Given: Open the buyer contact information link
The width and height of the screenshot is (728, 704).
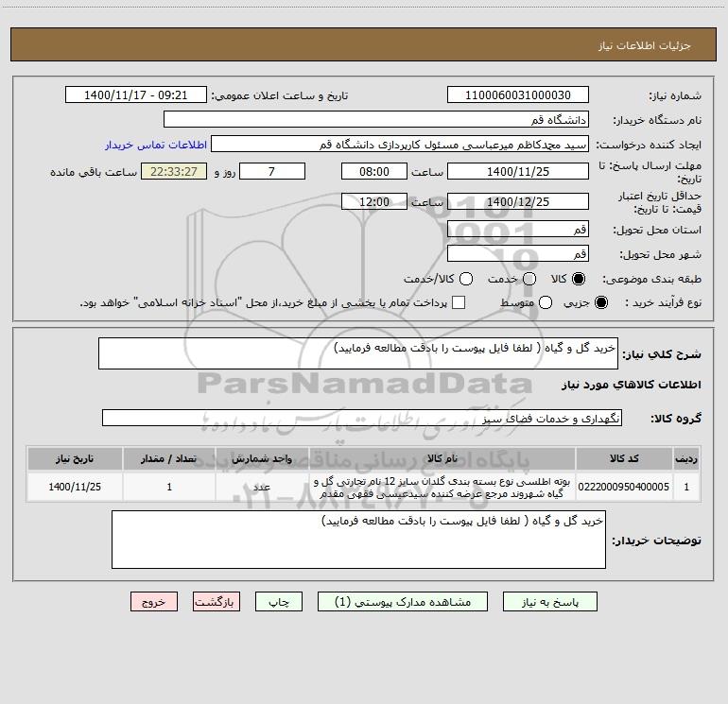Looking at the screenshot, I should [x=156, y=145].
